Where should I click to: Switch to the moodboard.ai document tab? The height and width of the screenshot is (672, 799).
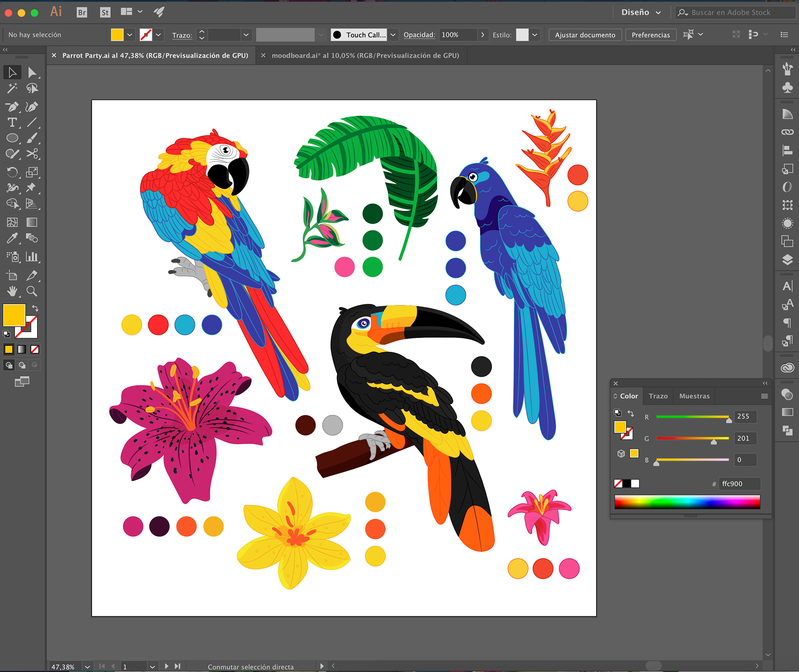365,55
